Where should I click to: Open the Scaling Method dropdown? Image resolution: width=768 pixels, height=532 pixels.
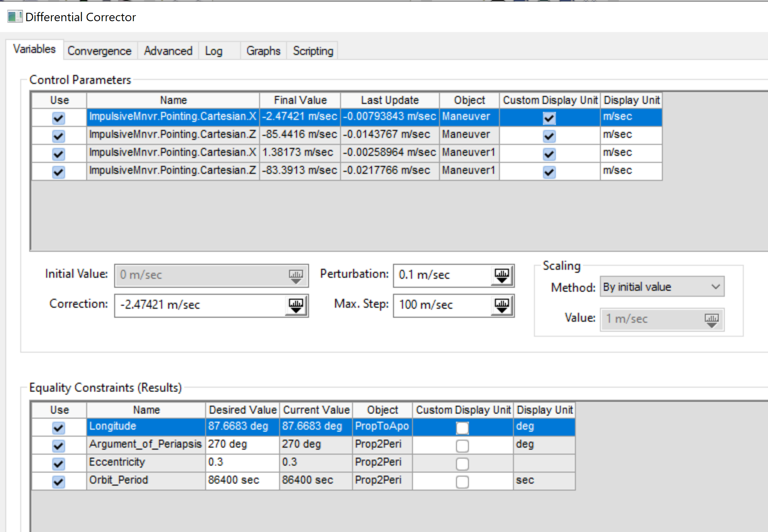click(662, 287)
